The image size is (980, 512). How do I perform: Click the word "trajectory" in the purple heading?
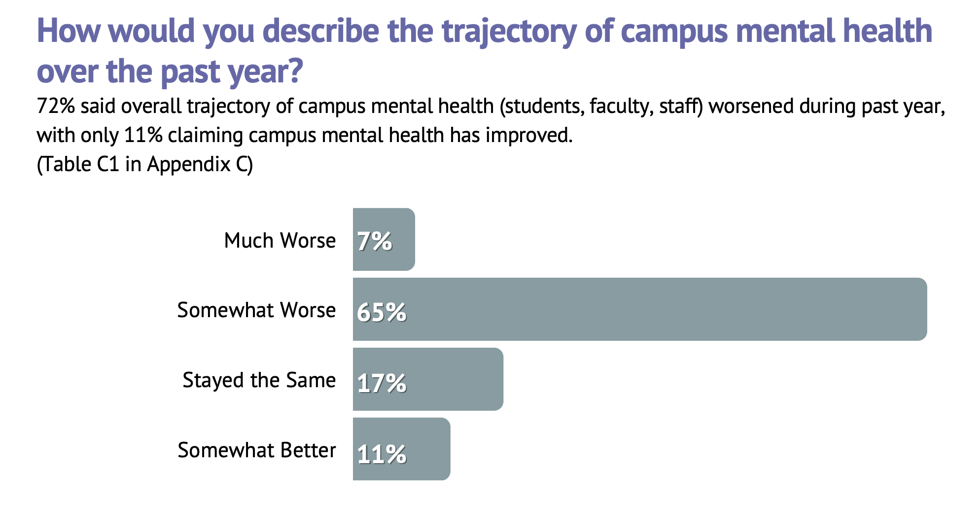[509, 32]
